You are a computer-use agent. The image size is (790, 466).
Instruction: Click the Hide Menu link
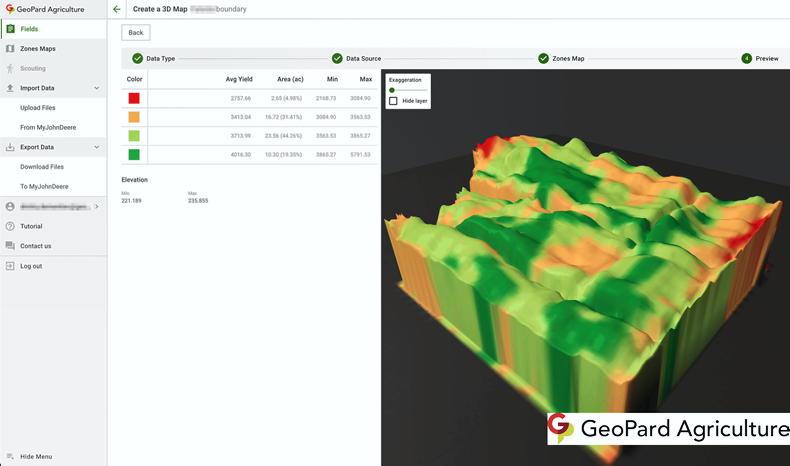click(x=36, y=456)
